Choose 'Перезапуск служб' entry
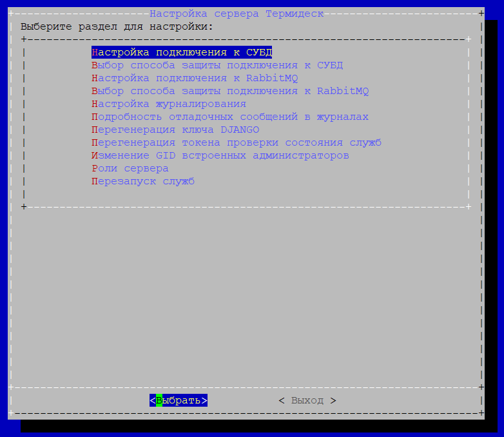Screen dimensions: 504x437 143,181
